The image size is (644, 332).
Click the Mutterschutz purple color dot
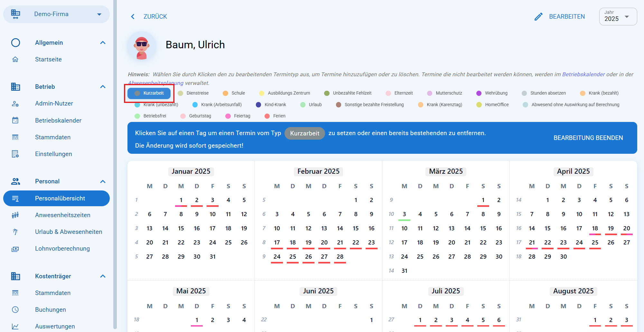coord(430,93)
